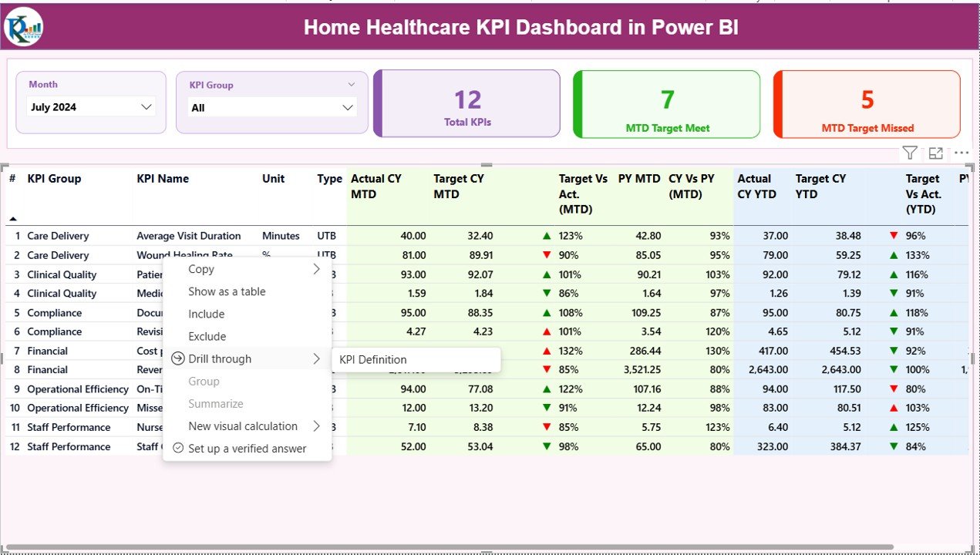The image size is (980, 555).
Task: Click Show as a table option
Action: pos(226,291)
